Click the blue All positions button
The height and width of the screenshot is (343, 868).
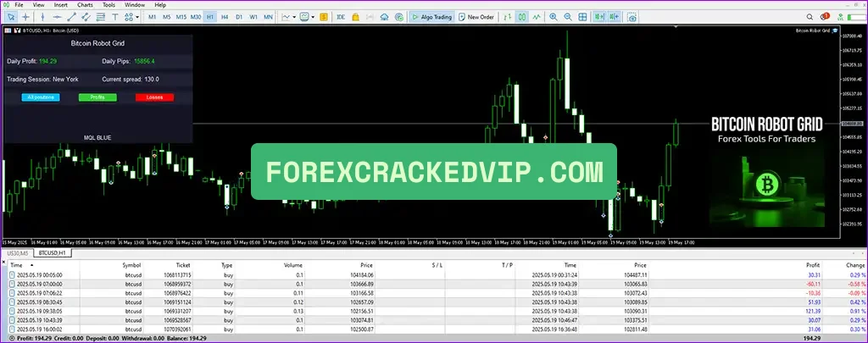coord(41,97)
